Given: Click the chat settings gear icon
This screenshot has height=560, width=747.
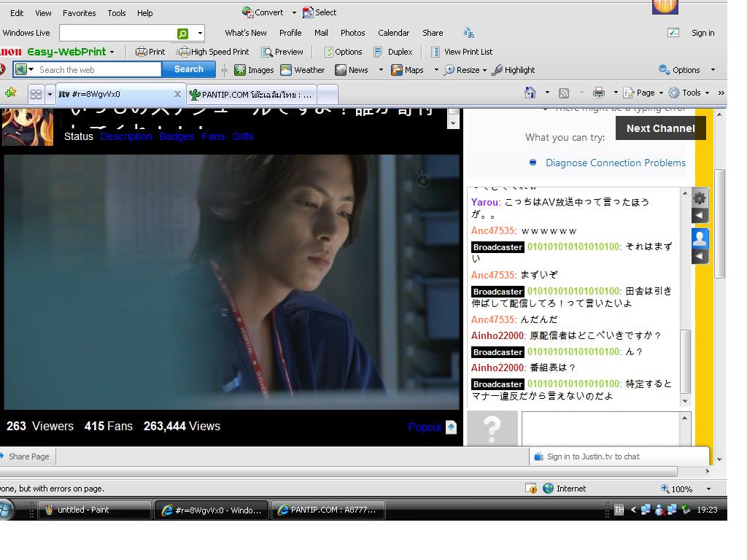Looking at the screenshot, I should (700, 198).
